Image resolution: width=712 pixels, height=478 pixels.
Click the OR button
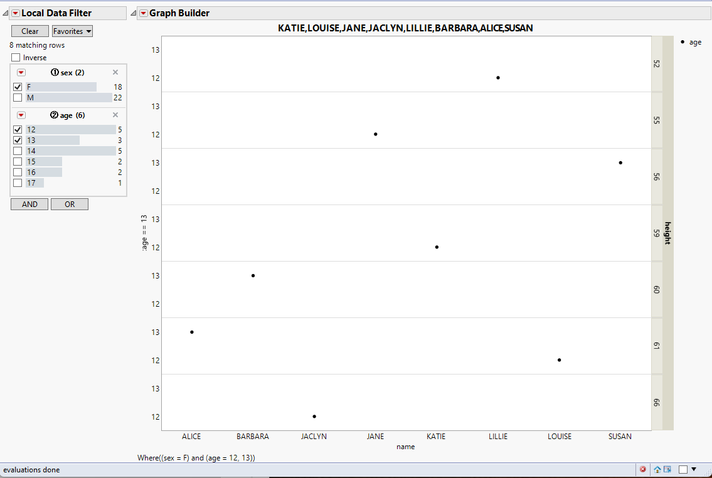click(69, 204)
